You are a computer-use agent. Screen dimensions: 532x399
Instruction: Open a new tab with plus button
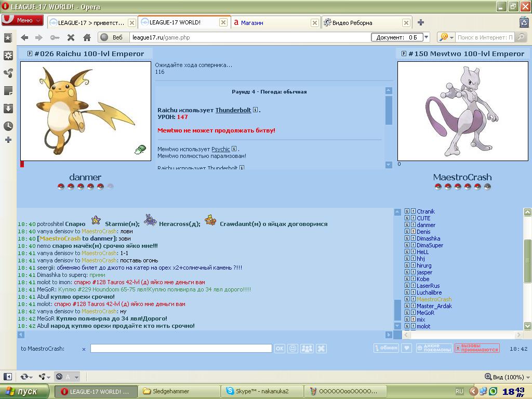421,22
